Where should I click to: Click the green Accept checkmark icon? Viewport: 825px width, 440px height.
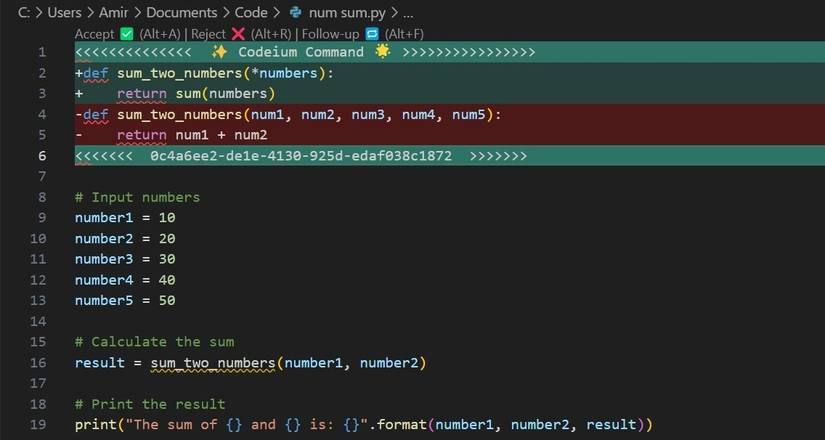[127, 34]
